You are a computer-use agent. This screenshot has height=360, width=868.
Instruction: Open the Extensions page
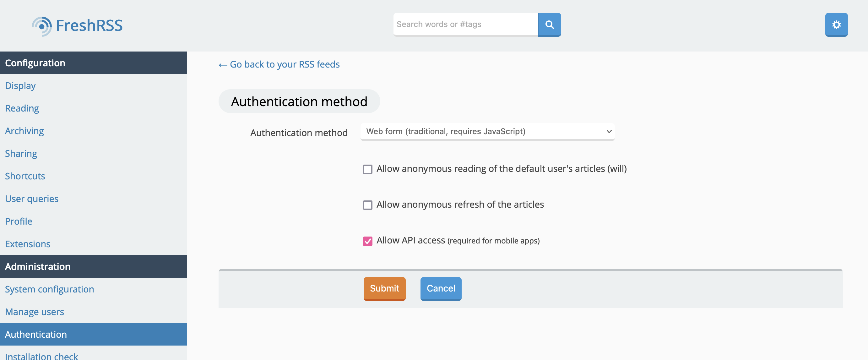tap(28, 244)
